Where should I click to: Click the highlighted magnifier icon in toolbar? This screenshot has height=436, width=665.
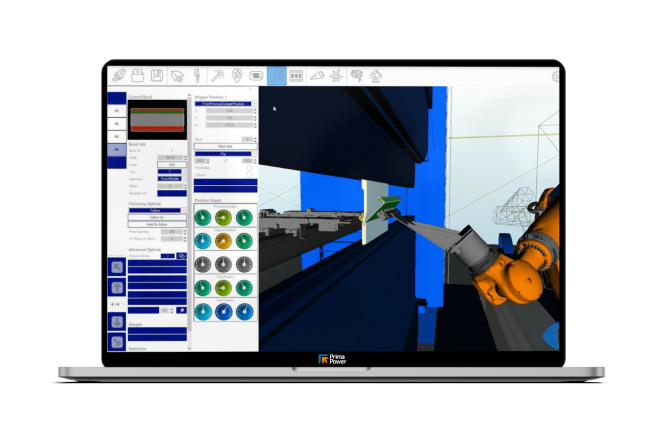pos(276,75)
